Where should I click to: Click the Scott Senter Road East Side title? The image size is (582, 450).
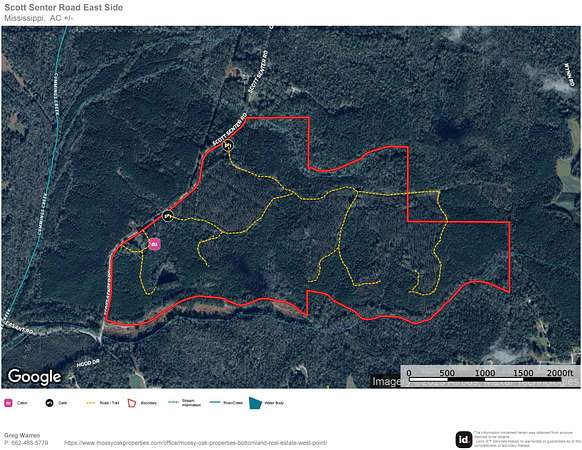63,7
